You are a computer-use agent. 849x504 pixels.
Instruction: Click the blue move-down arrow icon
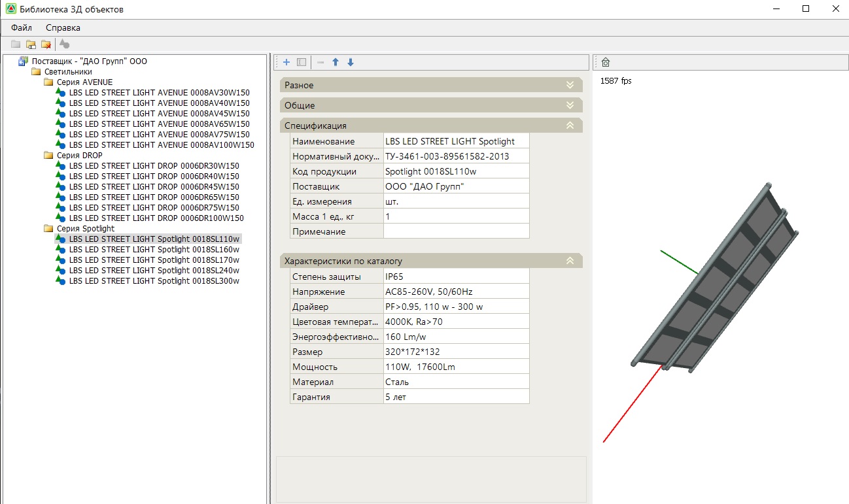pyautogui.click(x=351, y=62)
